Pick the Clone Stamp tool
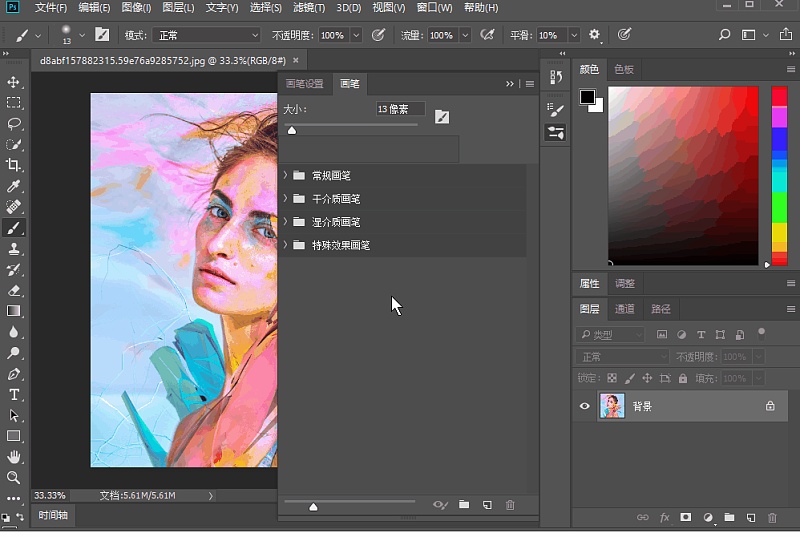 click(x=14, y=249)
